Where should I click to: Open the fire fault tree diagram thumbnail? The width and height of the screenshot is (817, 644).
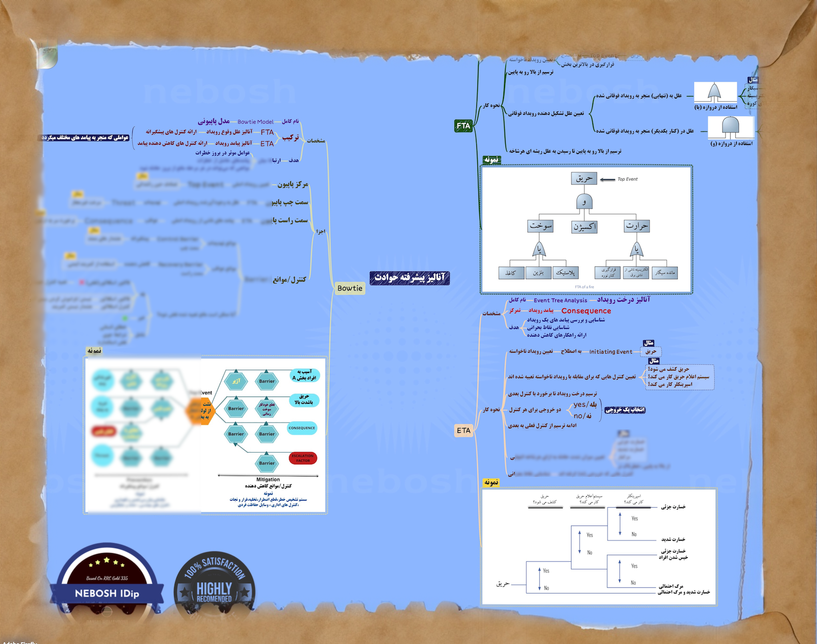point(586,229)
